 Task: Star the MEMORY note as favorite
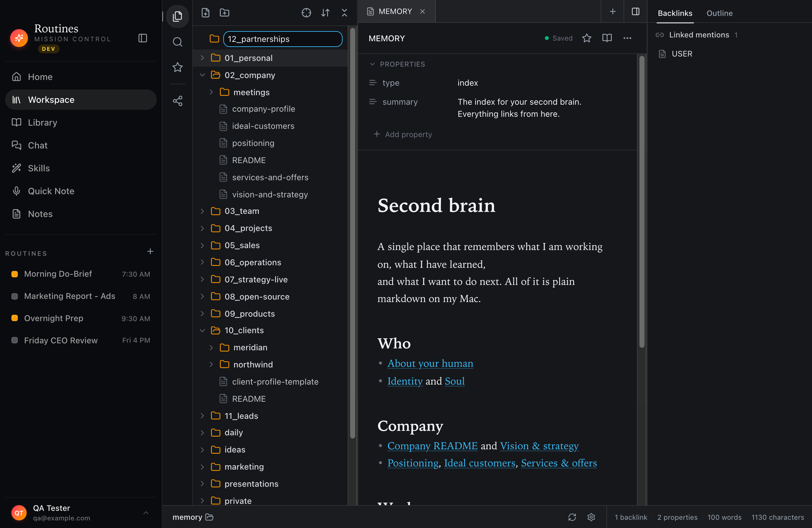(586, 38)
